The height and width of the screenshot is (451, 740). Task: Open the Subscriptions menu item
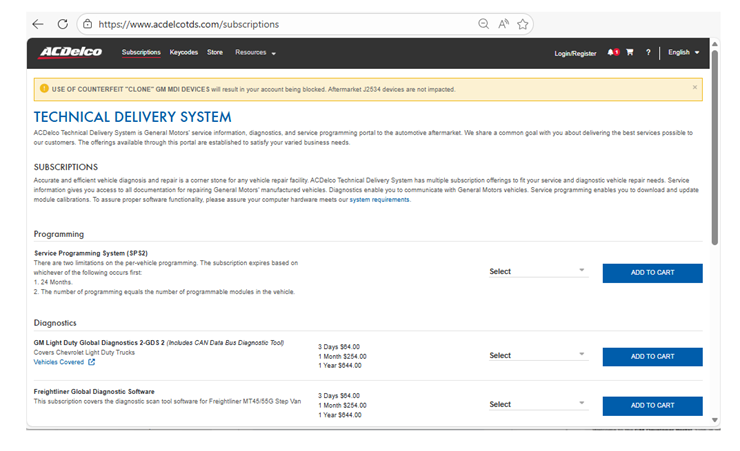pos(141,52)
